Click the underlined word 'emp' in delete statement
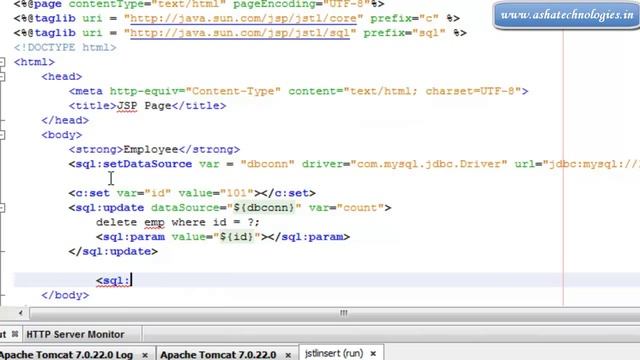 click(154, 222)
